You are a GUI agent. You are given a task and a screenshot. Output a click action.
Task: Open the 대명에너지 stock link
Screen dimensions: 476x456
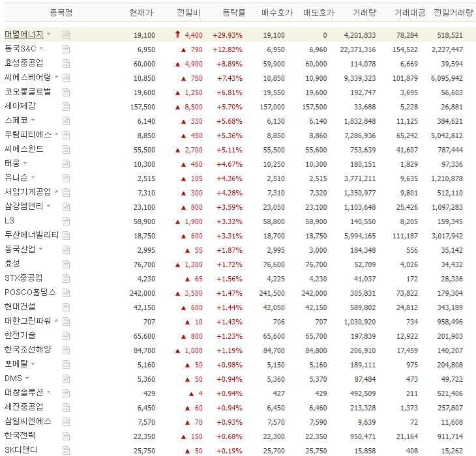[24, 35]
